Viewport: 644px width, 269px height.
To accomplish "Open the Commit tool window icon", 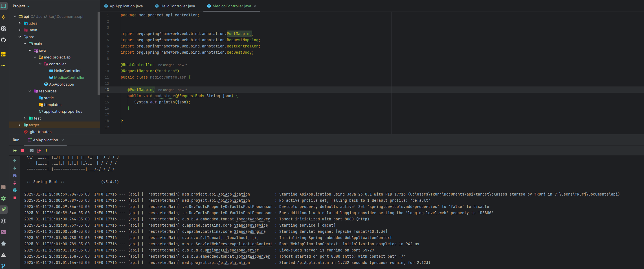I will tap(3, 17).
